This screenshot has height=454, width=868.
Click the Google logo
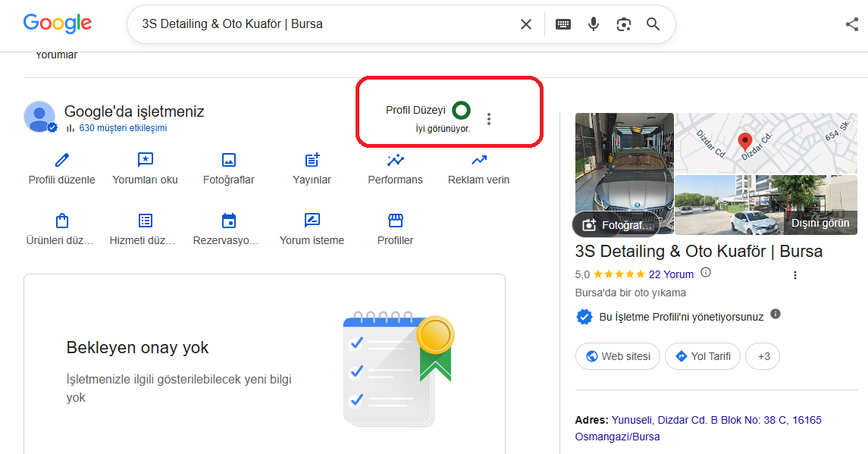coord(58,23)
